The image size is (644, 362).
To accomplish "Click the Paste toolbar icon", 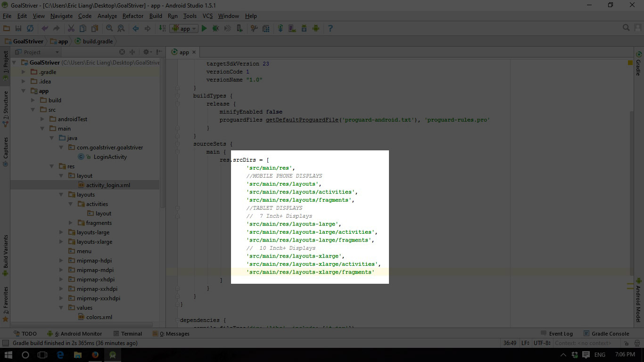I will (94, 28).
